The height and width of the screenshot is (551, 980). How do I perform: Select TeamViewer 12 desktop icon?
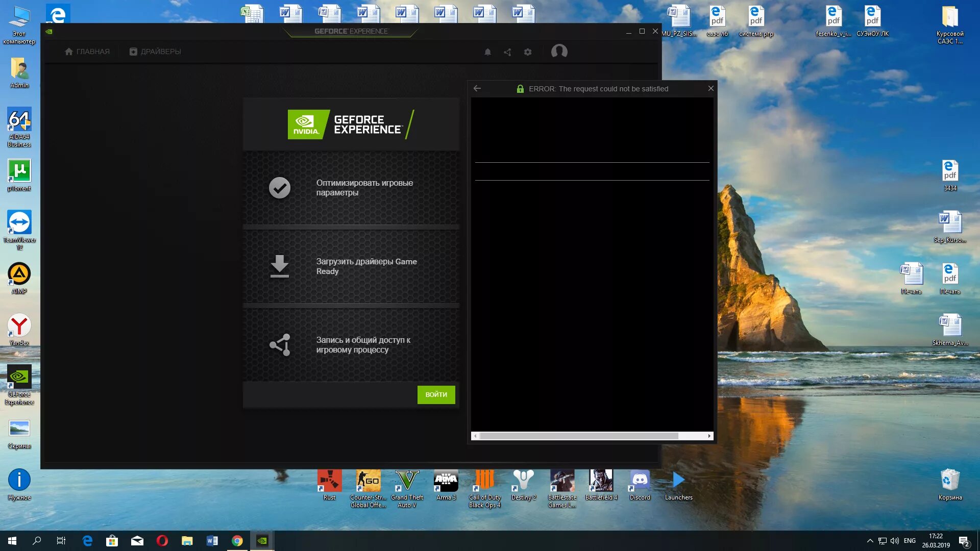pyautogui.click(x=19, y=230)
